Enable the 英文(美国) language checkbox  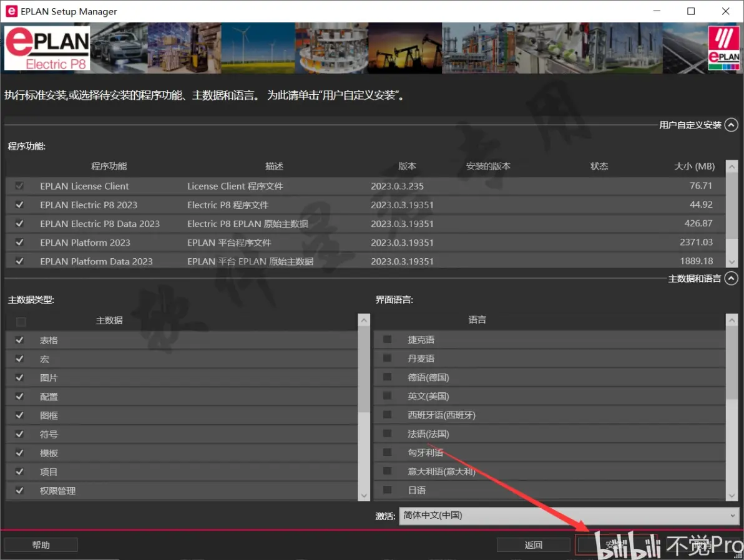click(x=387, y=395)
